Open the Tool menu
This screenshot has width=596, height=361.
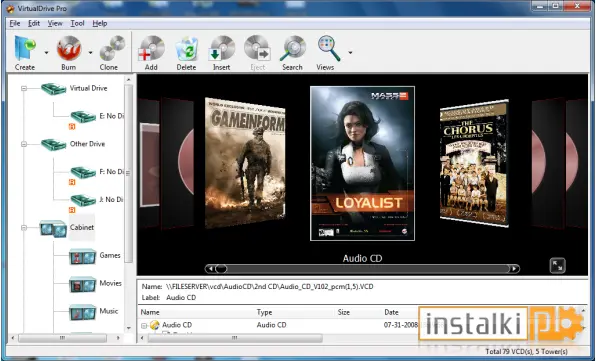click(77, 24)
